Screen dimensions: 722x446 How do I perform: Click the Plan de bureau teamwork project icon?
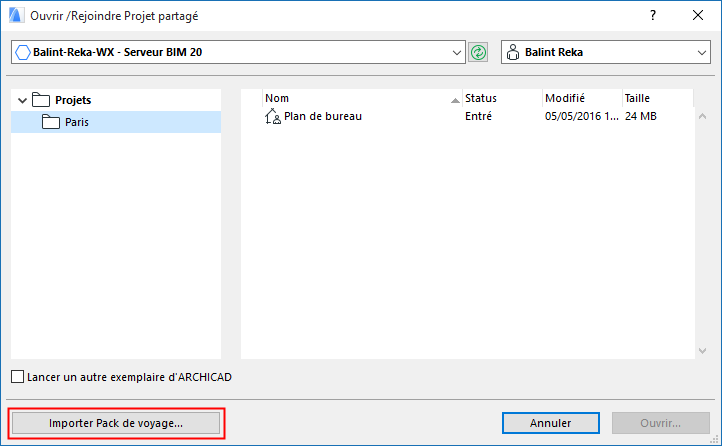click(x=272, y=117)
